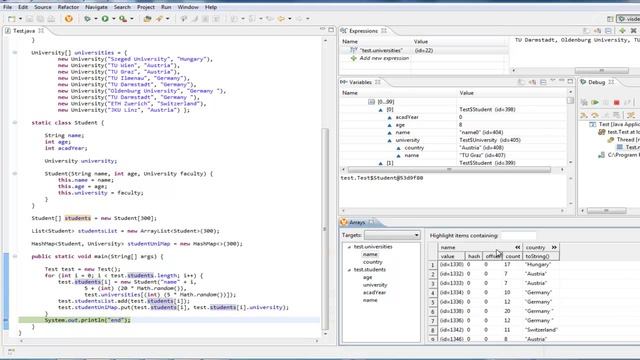Select the Expressions view tab
Viewport: 640px width, 360px height.
[x=363, y=31]
